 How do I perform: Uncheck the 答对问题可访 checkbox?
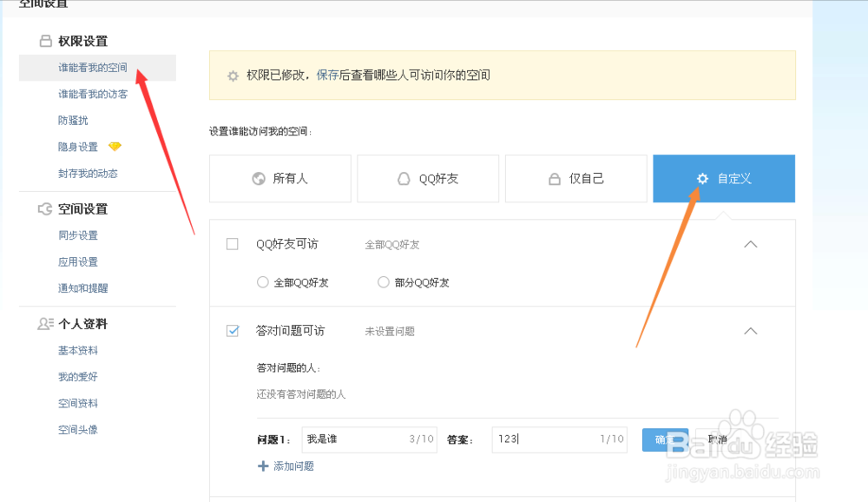(233, 331)
